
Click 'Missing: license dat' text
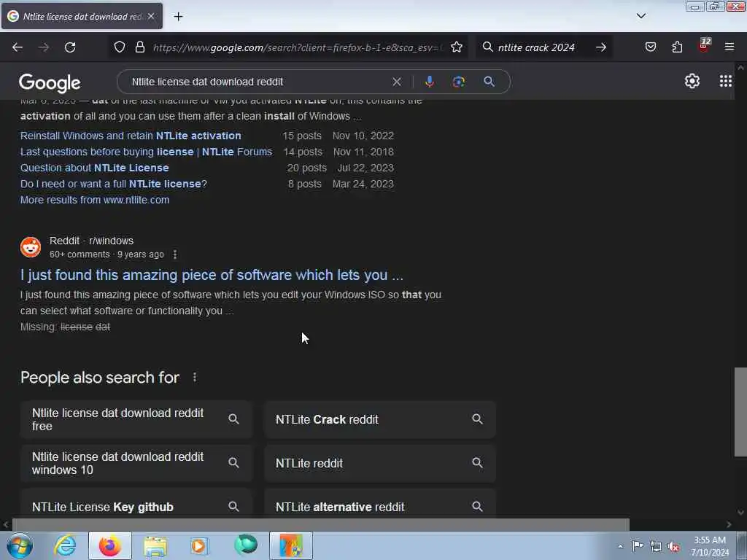[x=65, y=327]
